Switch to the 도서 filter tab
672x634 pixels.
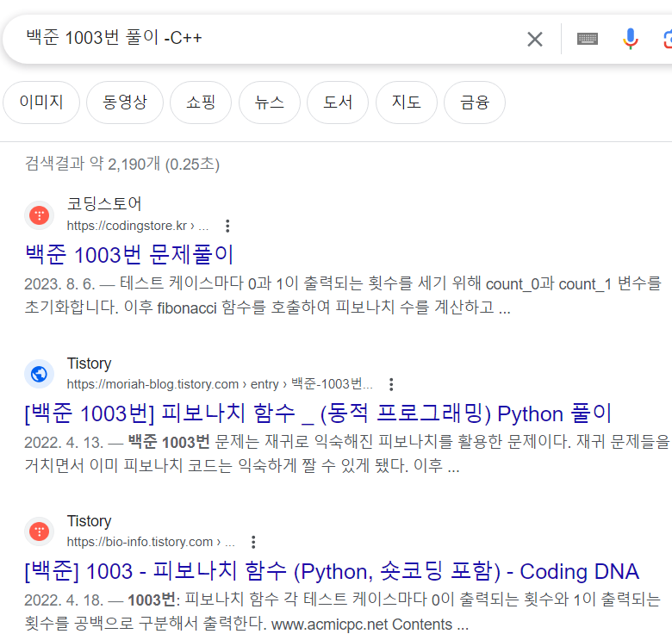[338, 103]
